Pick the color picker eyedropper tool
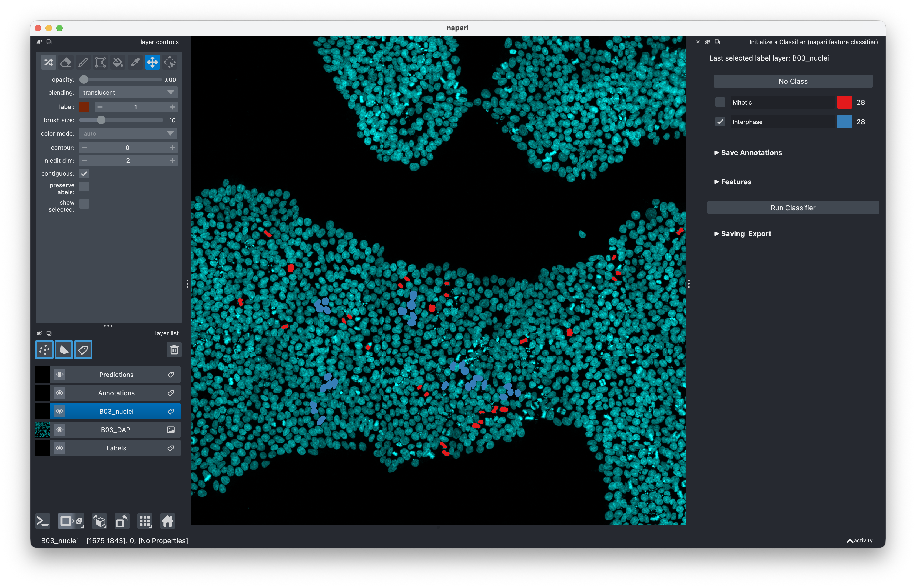 point(135,62)
